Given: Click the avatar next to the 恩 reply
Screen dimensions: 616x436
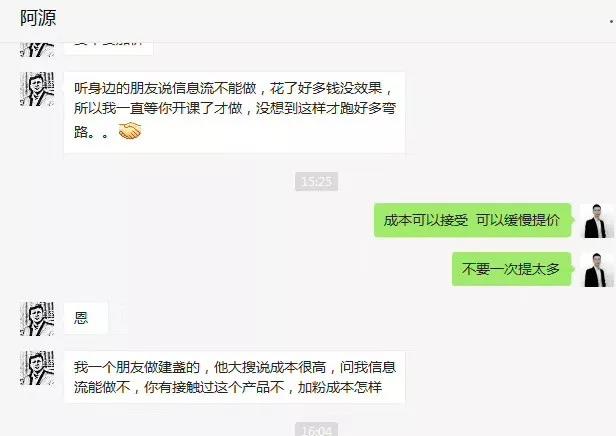Looking at the screenshot, I should click(x=37, y=319).
